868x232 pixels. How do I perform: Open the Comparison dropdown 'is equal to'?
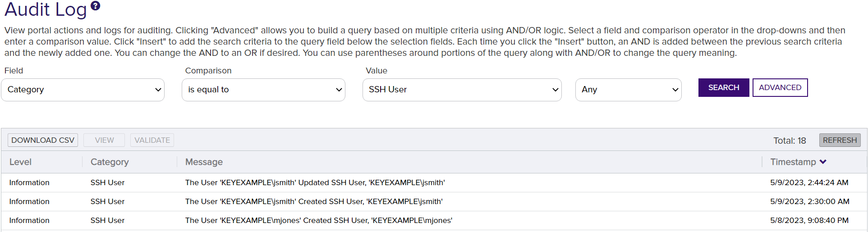point(263,90)
